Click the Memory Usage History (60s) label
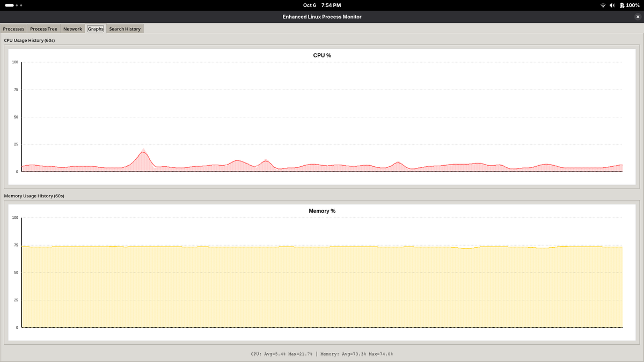 pos(34,196)
